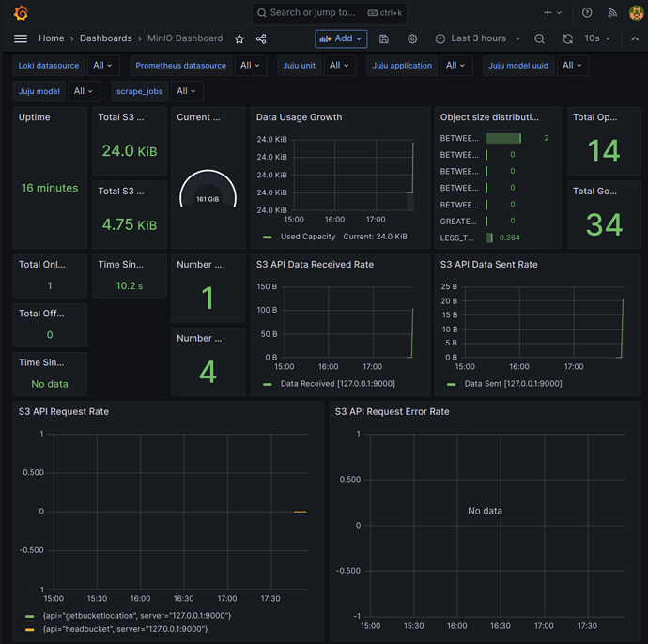The image size is (648, 644).
Task: Click Total Onl... panel title
Action: pos(41,265)
